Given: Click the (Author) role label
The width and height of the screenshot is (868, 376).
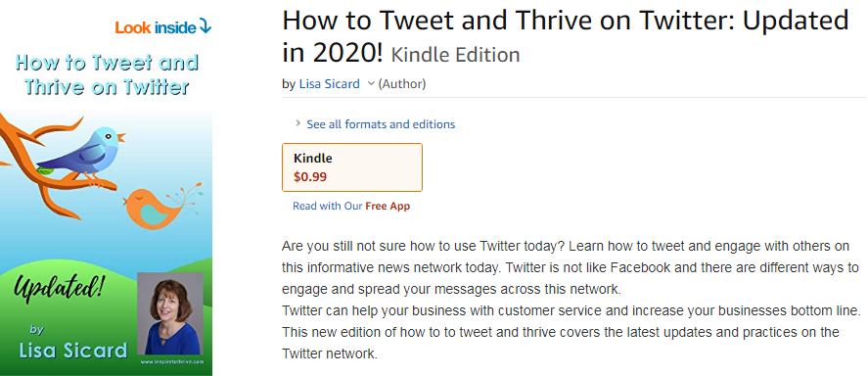Looking at the screenshot, I should tap(402, 84).
